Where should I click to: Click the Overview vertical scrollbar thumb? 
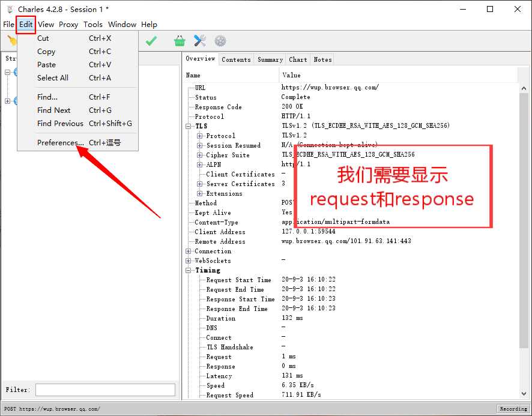[x=524, y=220]
